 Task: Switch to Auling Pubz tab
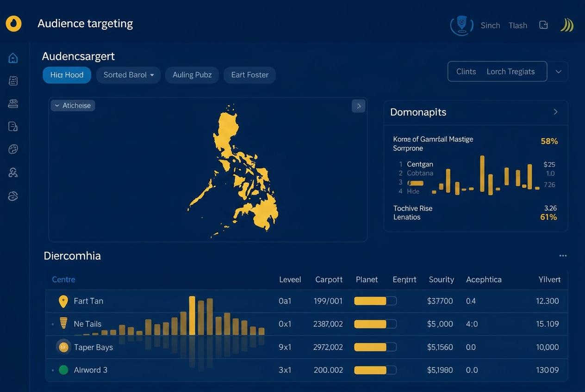pyautogui.click(x=192, y=75)
